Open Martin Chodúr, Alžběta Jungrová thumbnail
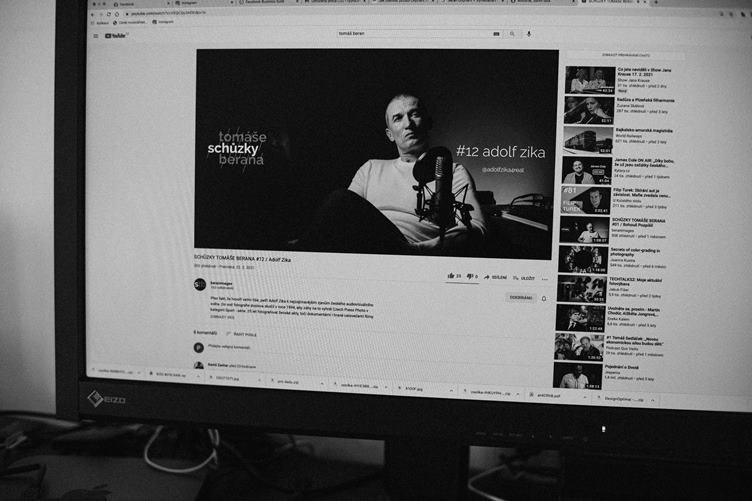The width and height of the screenshot is (752, 501). [x=580, y=319]
